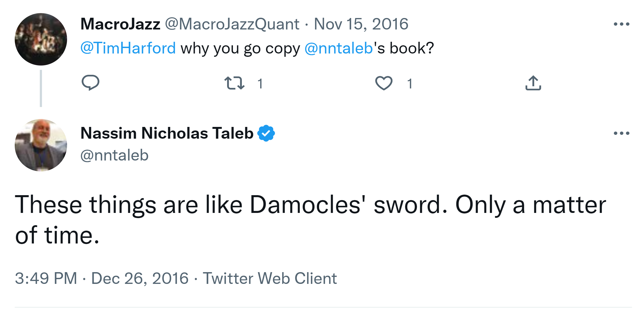Click the @MacroJazzQuant handle
The height and width of the screenshot is (318, 644).
[x=232, y=24]
